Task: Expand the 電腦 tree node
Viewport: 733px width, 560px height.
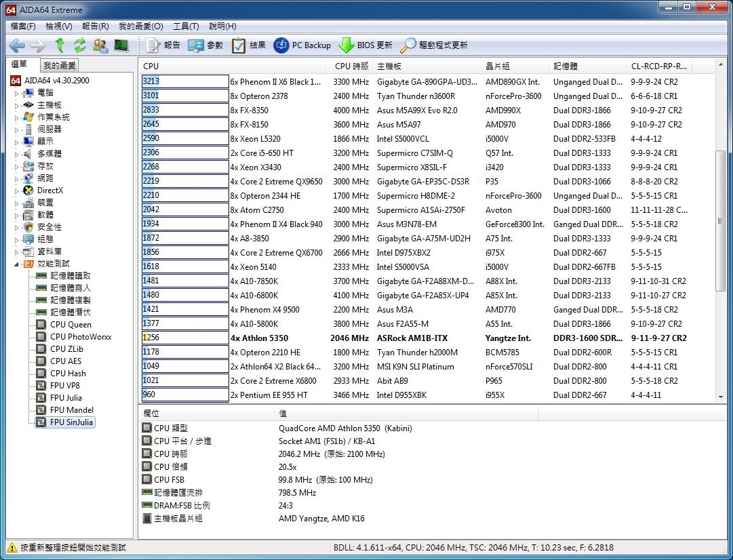Action: click(x=17, y=93)
